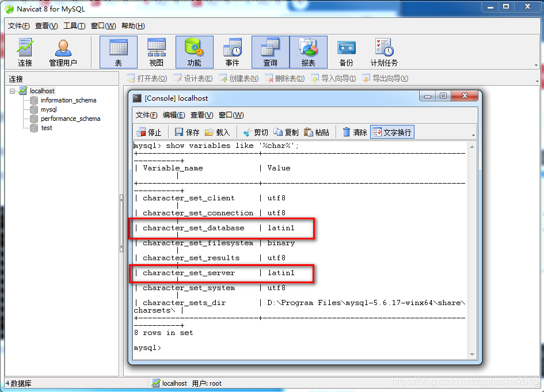The image size is (544, 392).
Task: Select the 功能 function toolbar icon
Action: coord(195,52)
